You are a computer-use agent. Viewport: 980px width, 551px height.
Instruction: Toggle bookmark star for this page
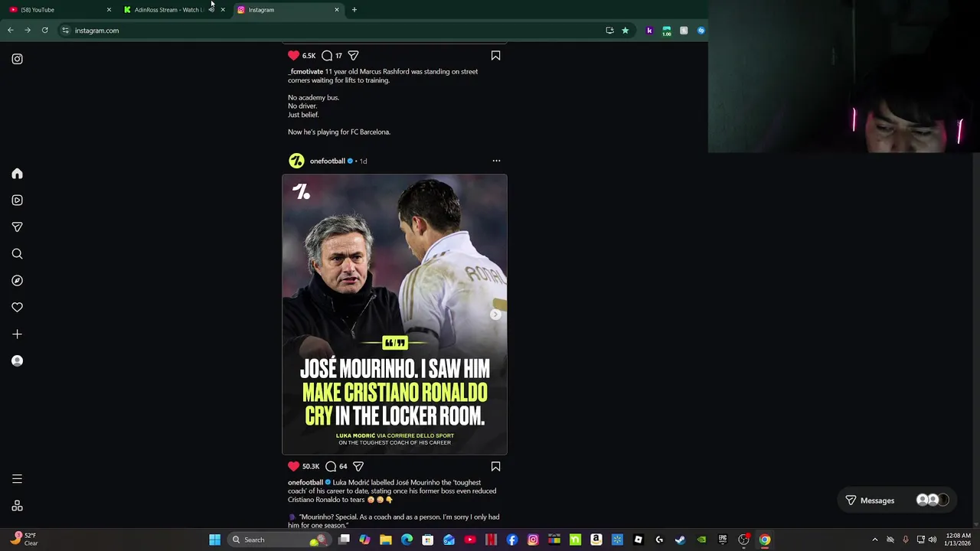[625, 31]
